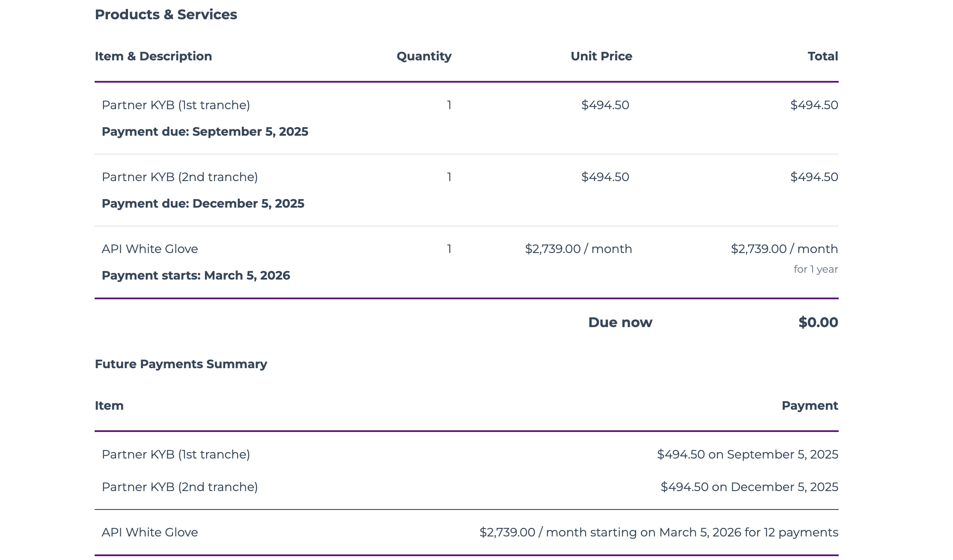Select Partner KYB (1st tranche) in Products table
This screenshot has height=560, width=953.
176,105
